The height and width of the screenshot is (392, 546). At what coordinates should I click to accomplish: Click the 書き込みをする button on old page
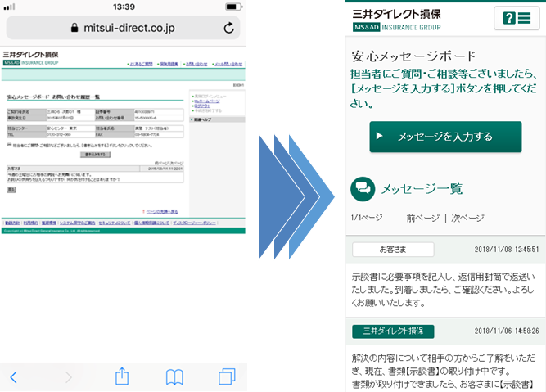(96, 155)
